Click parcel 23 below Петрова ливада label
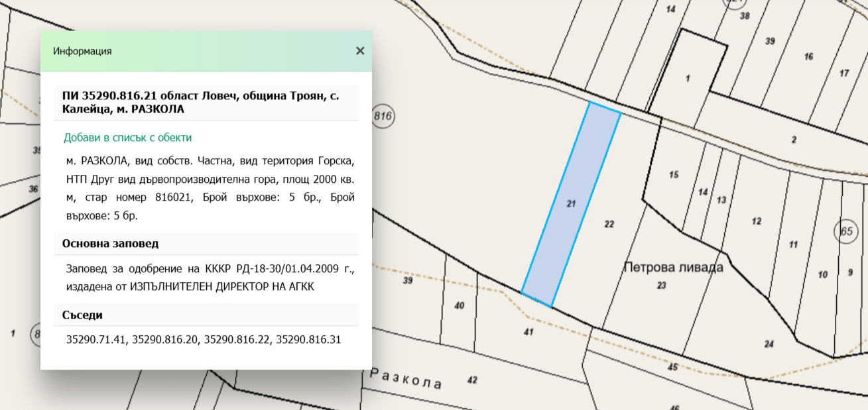868x410 pixels. [660, 285]
